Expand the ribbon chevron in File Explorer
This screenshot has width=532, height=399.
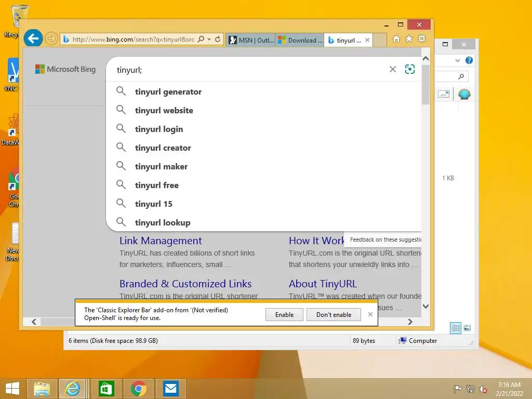457,60
